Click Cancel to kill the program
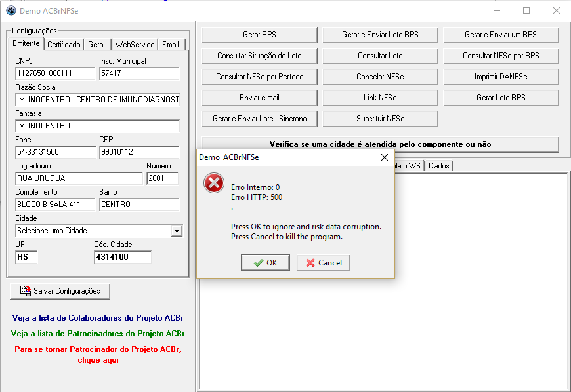 click(324, 263)
